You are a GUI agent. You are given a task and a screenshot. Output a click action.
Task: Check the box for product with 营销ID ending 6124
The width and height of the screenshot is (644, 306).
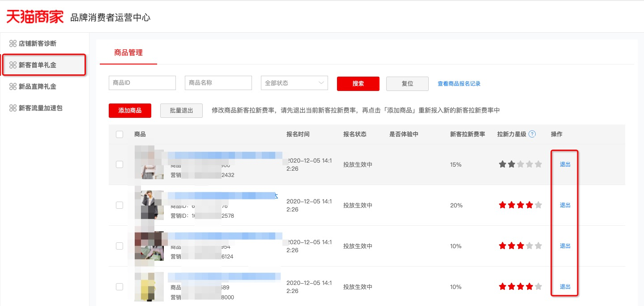119,246
